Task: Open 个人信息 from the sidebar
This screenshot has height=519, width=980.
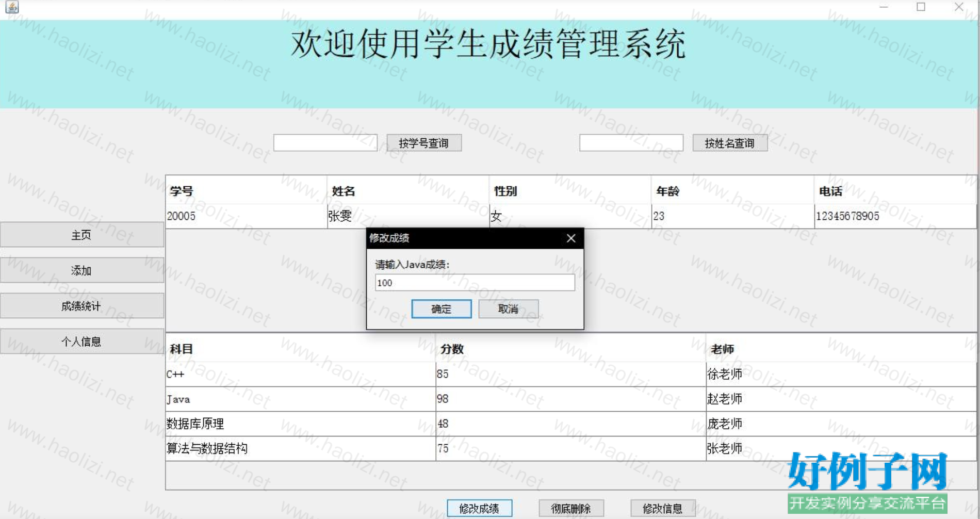Action: click(x=81, y=342)
